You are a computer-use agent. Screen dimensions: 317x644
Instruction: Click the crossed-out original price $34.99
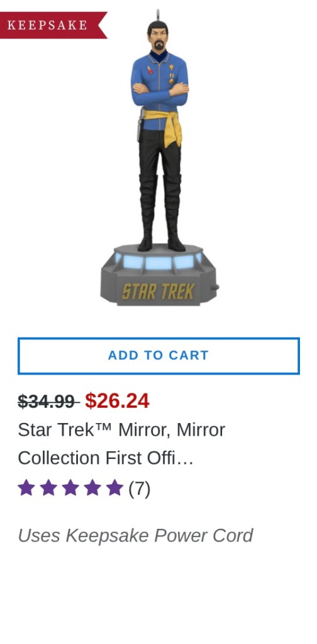point(48,401)
